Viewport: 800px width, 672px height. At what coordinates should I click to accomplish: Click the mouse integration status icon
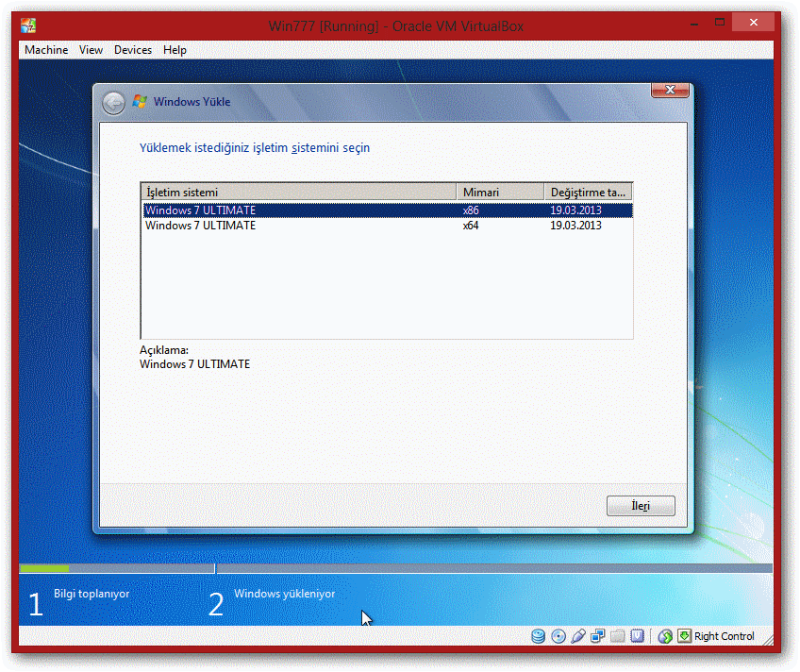(665, 636)
